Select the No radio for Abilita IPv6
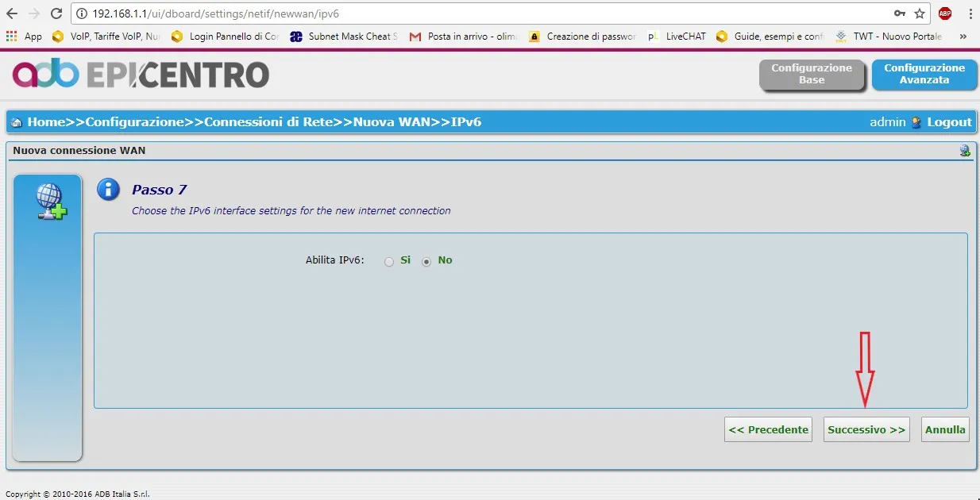The image size is (980, 500). coord(427,261)
